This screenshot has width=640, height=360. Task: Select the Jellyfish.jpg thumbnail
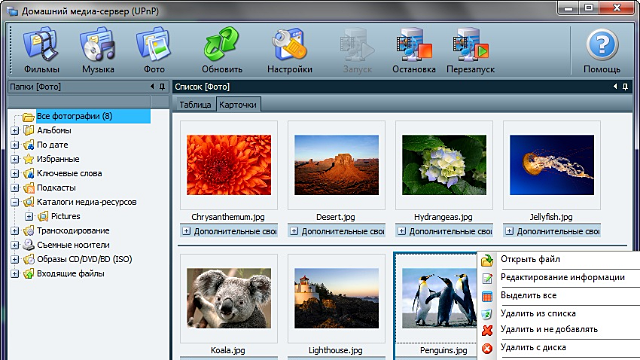click(552, 165)
